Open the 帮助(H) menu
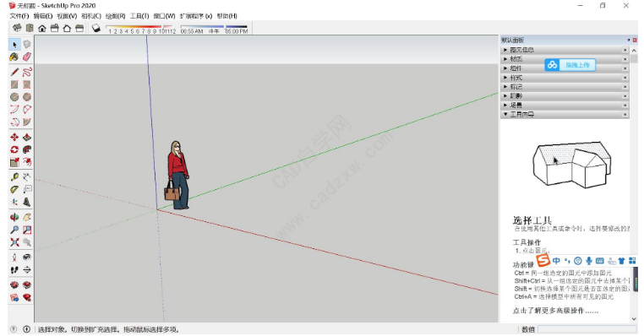The height and width of the screenshot is (336, 644). point(226,16)
